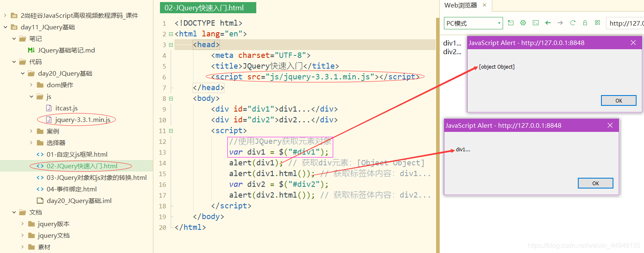
Task: Click OK in the div1... alert
Action: click(x=595, y=183)
